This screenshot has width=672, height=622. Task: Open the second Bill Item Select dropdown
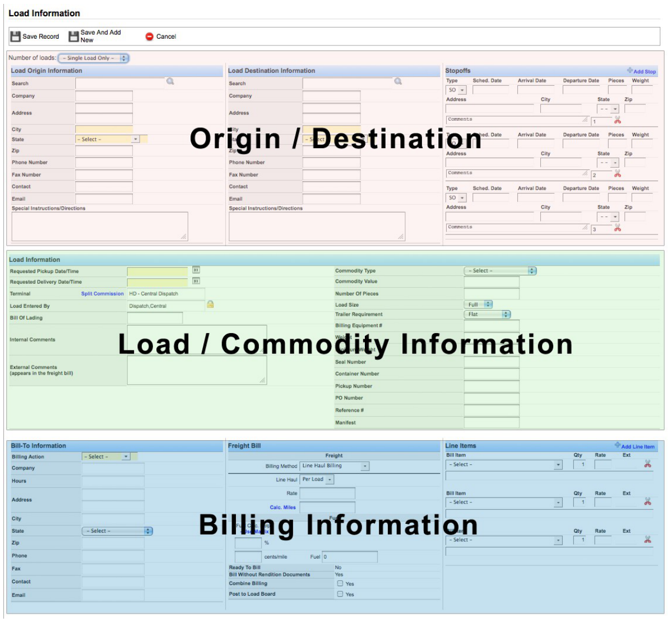point(504,503)
